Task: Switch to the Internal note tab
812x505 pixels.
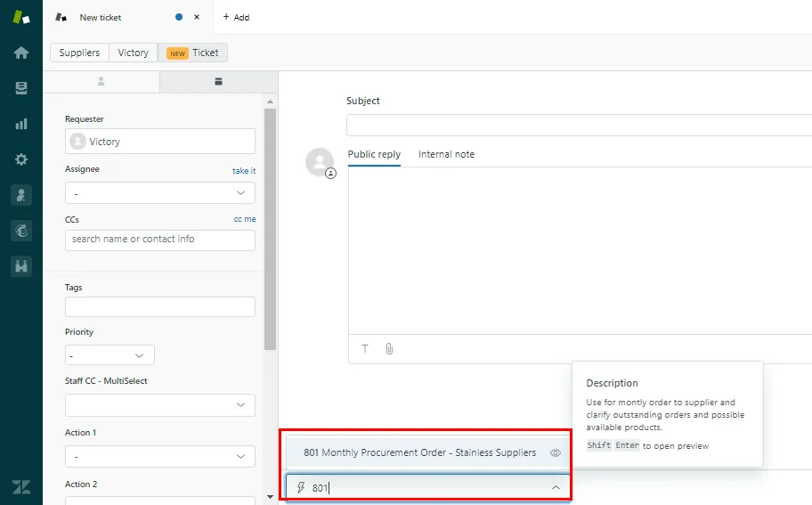Action: [446, 154]
